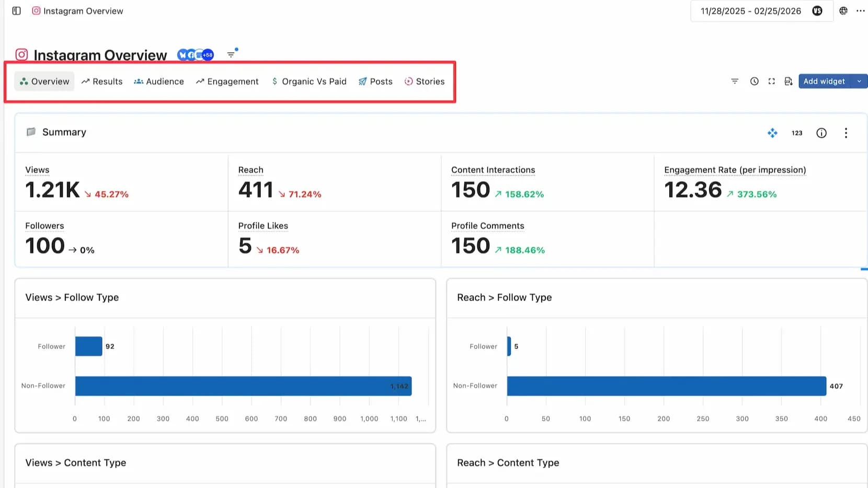Enter fullscreen mode via expand icon

771,82
